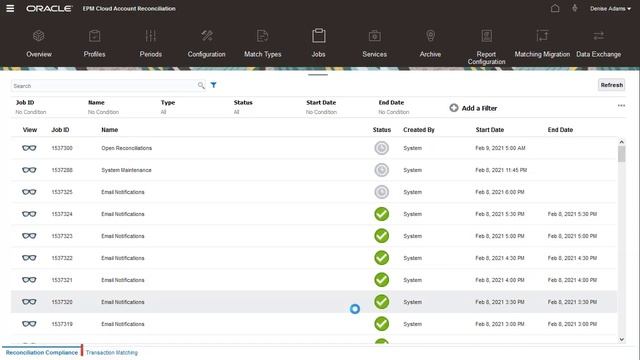Click the search magnifier icon

pyautogui.click(x=201, y=85)
